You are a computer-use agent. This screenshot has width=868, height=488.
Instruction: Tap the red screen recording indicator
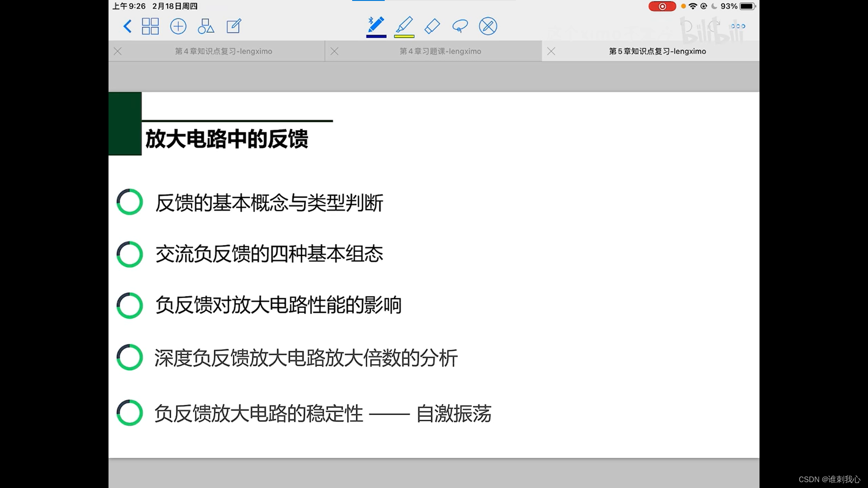point(662,6)
